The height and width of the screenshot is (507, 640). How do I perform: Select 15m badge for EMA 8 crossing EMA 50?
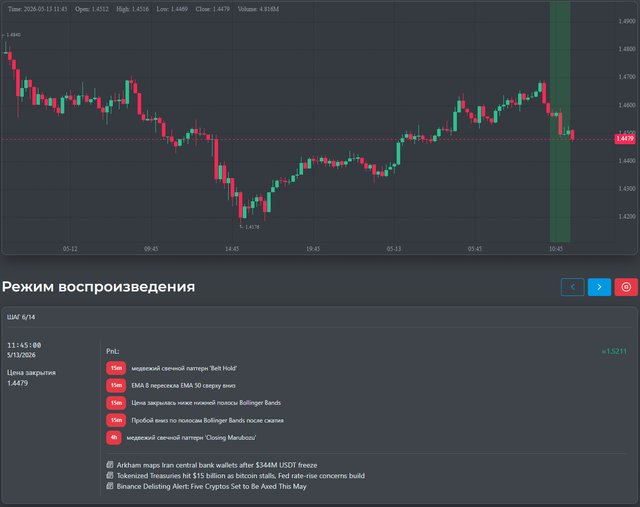pyautogui.click(x=116, y=385)
